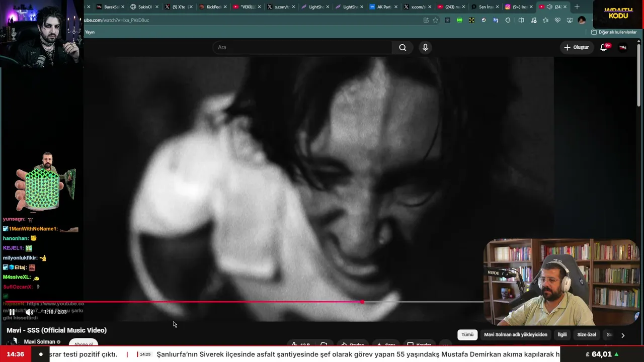
Task: Select the İlgili filter chip
Action: click(x=562, y=335)
